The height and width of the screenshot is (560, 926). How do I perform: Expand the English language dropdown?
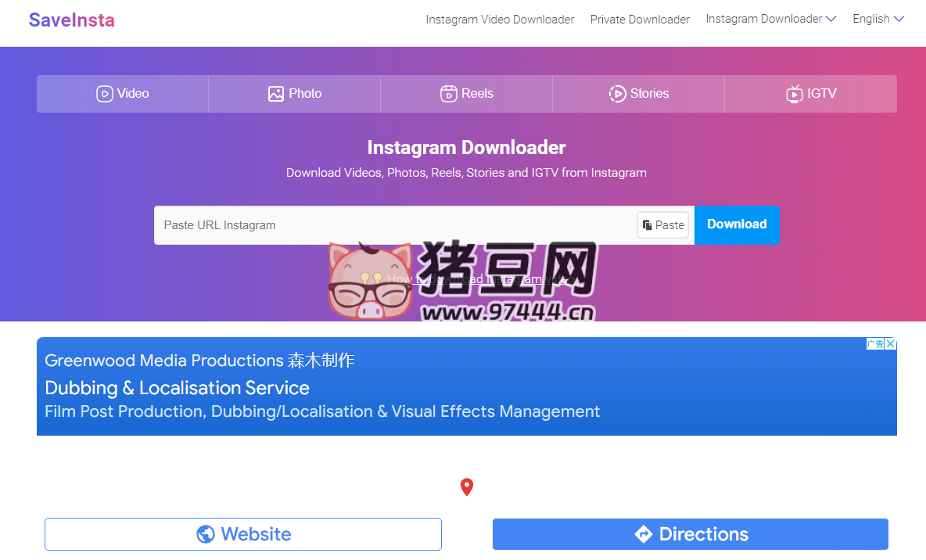[x=878, y=19]
